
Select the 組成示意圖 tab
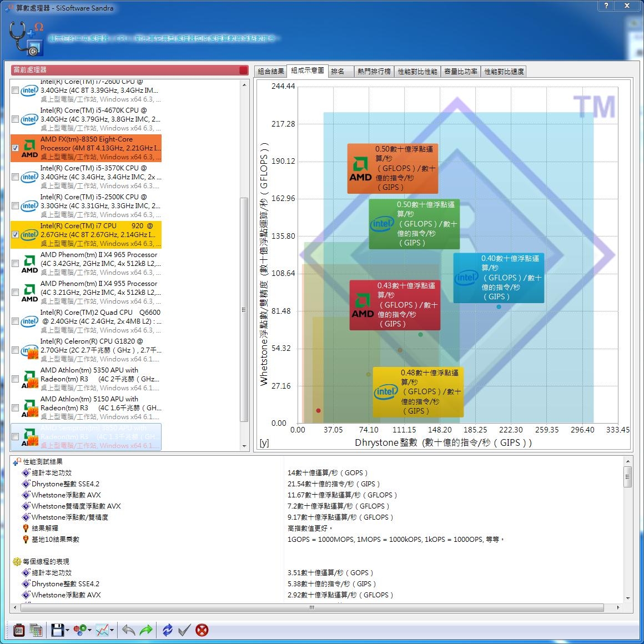point(307,71)
